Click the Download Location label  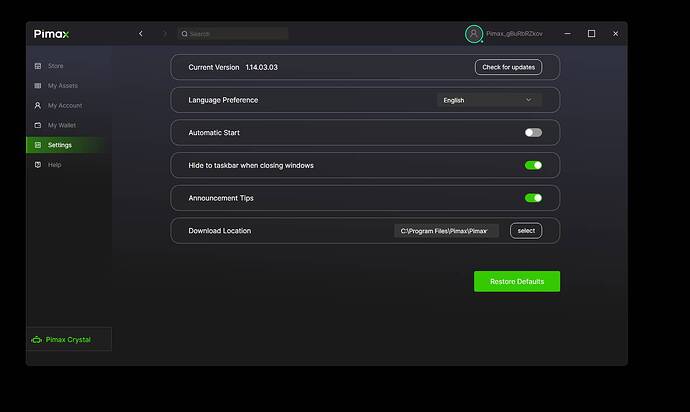click(x=220, y=231)
